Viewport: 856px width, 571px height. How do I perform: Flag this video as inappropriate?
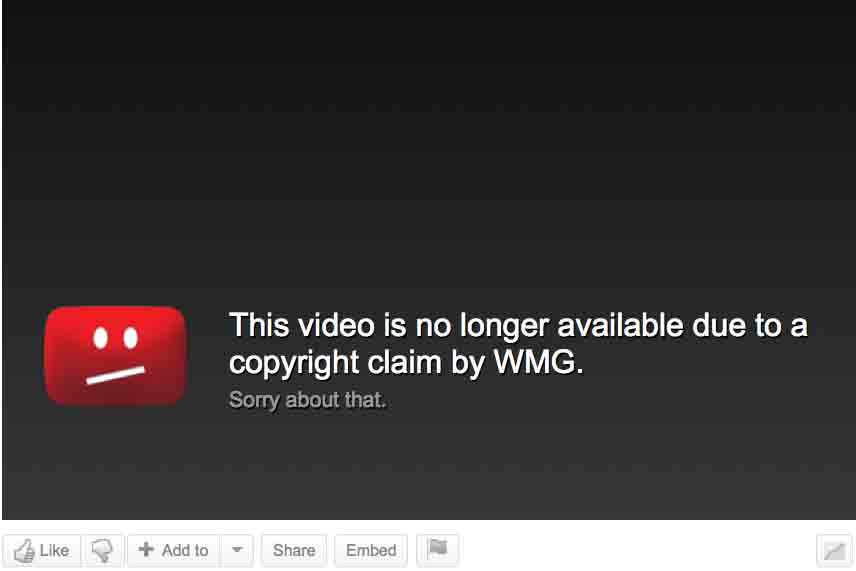tap(437, 549)
